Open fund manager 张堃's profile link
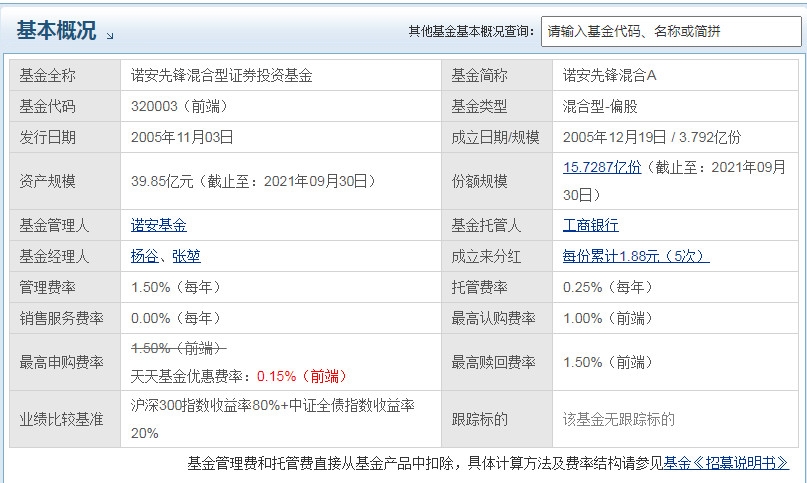807x483 pixels. click(x=186, y=256)
